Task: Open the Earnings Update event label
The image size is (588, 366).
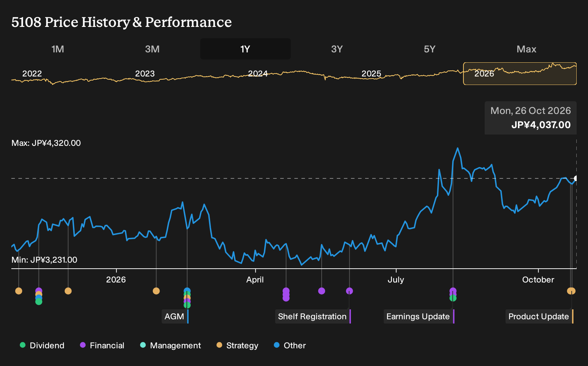Action: coord(419,316)
